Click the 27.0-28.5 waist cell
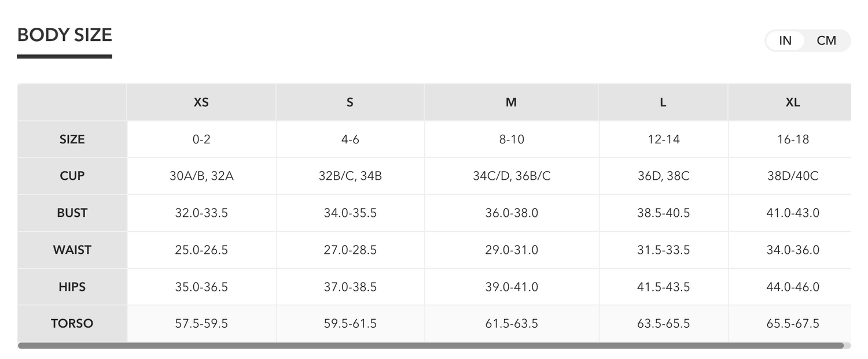This screenshot has height=359, width=868. click(350, 250)
